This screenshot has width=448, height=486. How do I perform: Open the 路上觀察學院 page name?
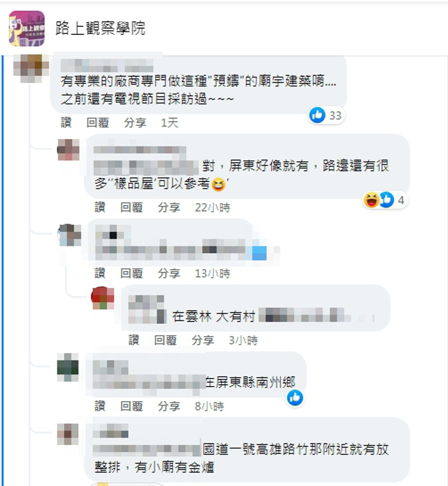click(x=100, y=28)
